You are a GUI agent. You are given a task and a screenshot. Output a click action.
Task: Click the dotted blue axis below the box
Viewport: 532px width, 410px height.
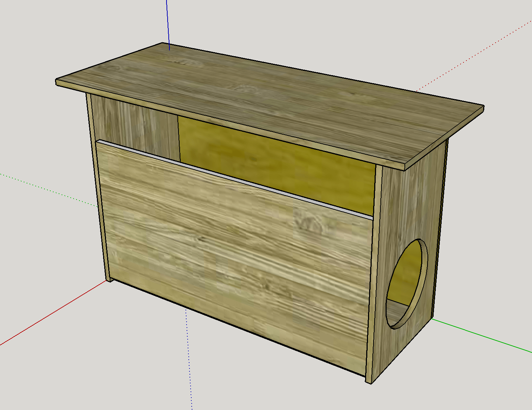pyautogui.click(x=189, y=359)
